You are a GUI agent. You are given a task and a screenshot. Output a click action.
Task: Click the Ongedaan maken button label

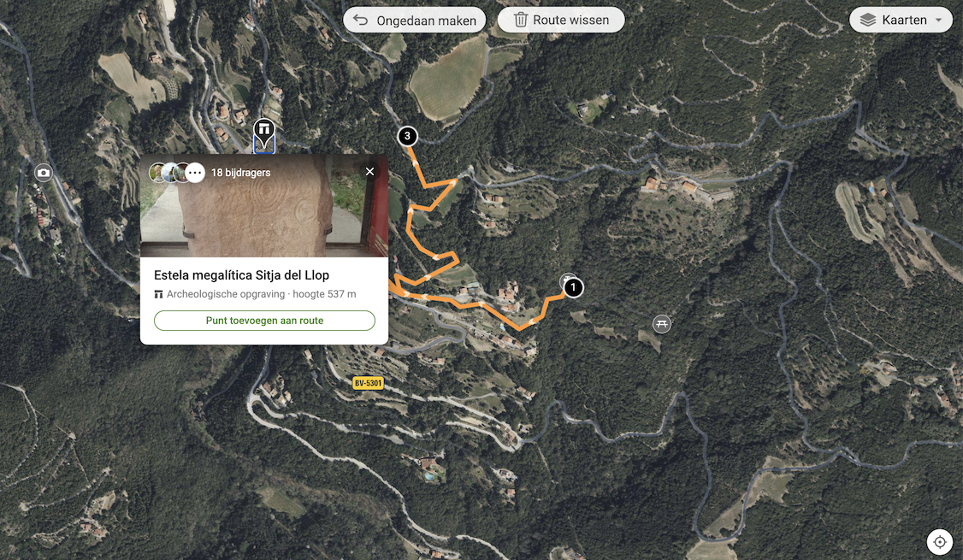click(x=426, y=21)
